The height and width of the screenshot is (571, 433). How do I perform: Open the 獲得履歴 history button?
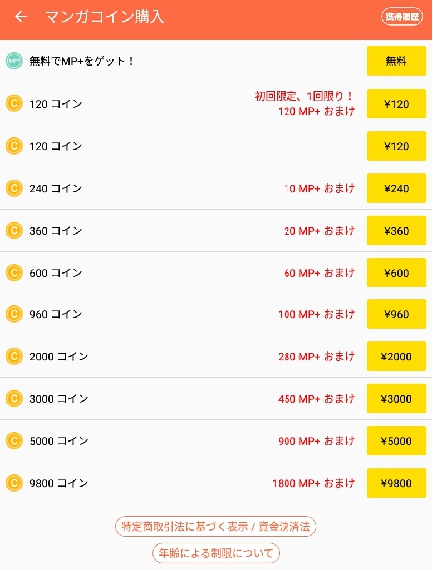(x=402, y=17)
